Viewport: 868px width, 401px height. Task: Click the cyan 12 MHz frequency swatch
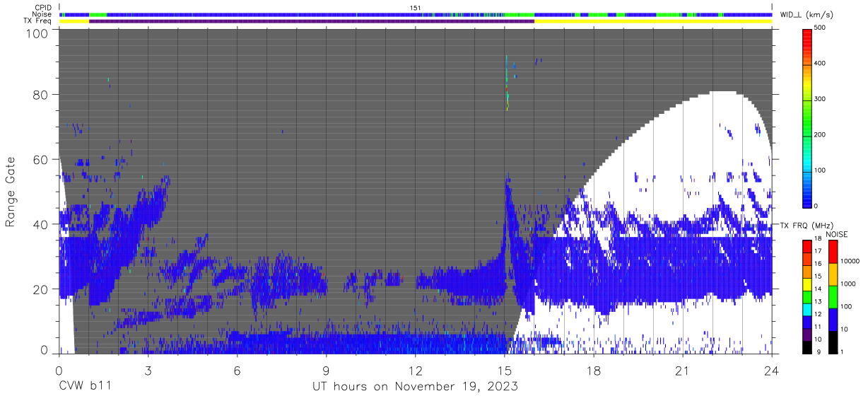pos(807,311)
